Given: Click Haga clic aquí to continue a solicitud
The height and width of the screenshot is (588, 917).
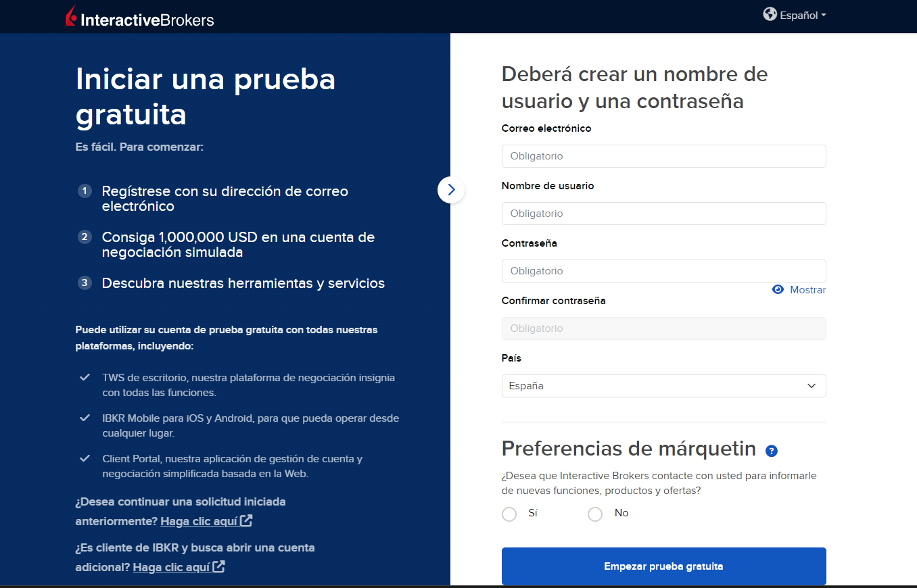Looking at the screenshot, I should (x=199, y=521).
